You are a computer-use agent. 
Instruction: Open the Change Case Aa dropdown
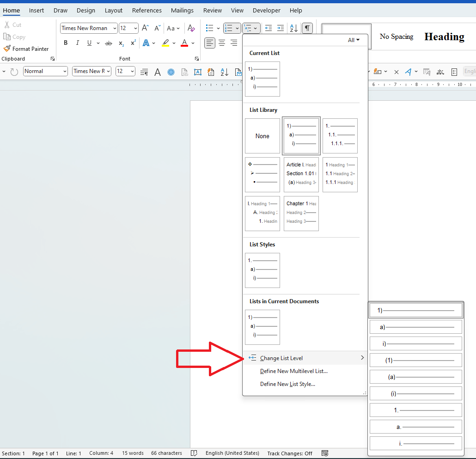pos(173,28)
